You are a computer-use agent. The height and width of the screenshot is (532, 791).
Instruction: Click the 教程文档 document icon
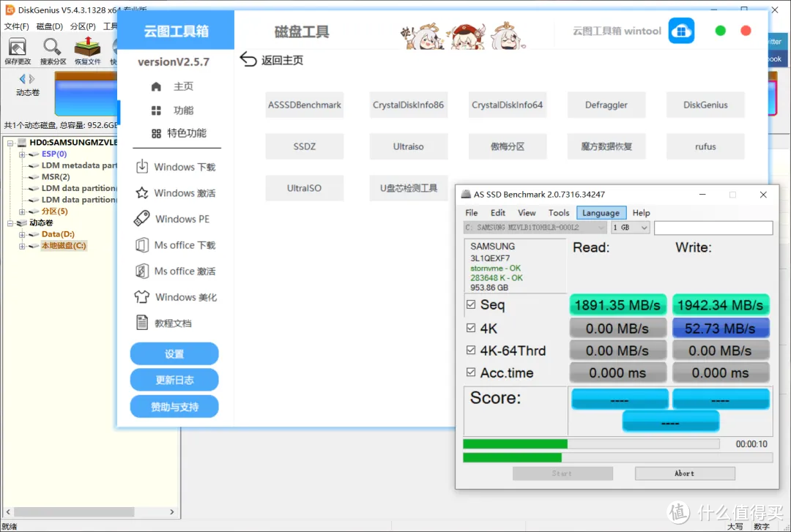[142, 323]
